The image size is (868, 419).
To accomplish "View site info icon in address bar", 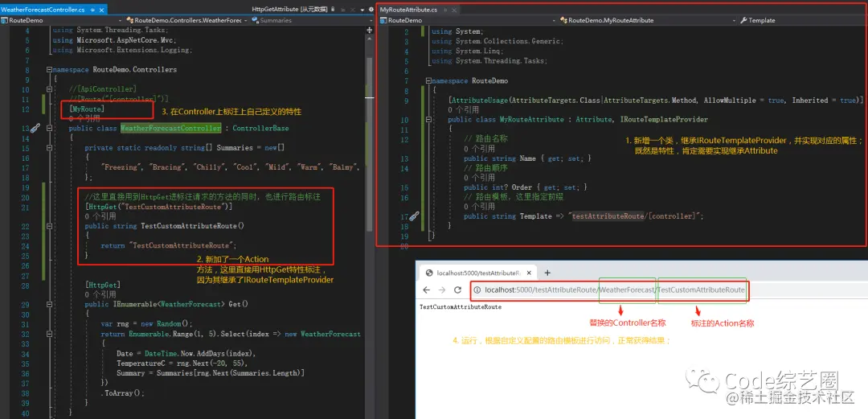I will click(476, 290).
